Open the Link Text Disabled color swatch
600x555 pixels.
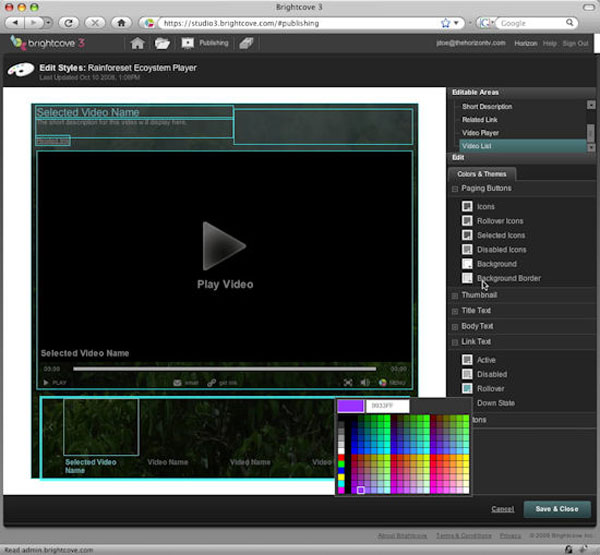467,374
